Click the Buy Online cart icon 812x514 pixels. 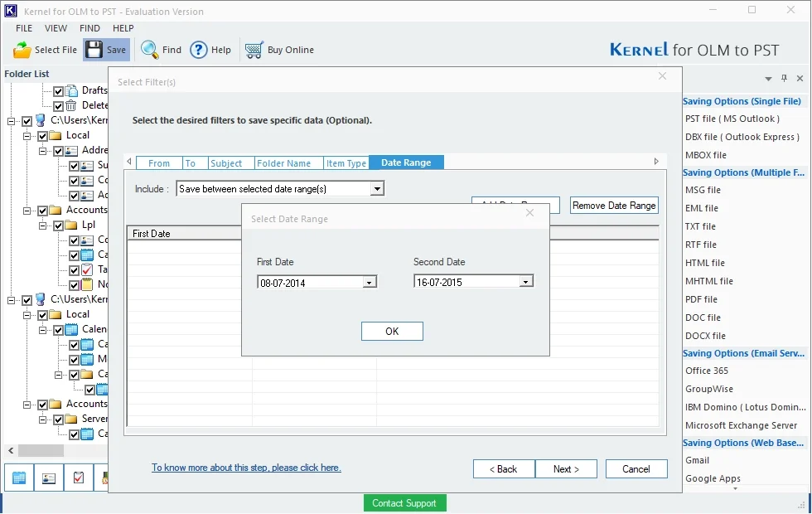(x=254, y=50)
